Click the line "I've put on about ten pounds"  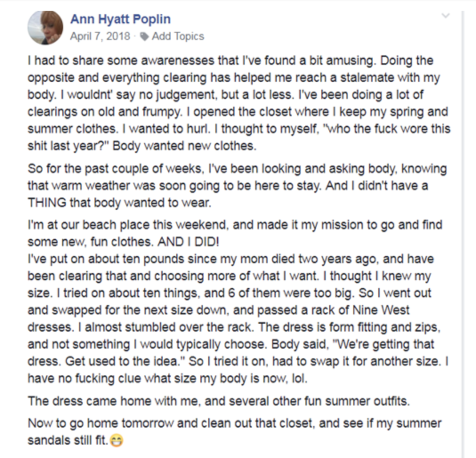231,259
